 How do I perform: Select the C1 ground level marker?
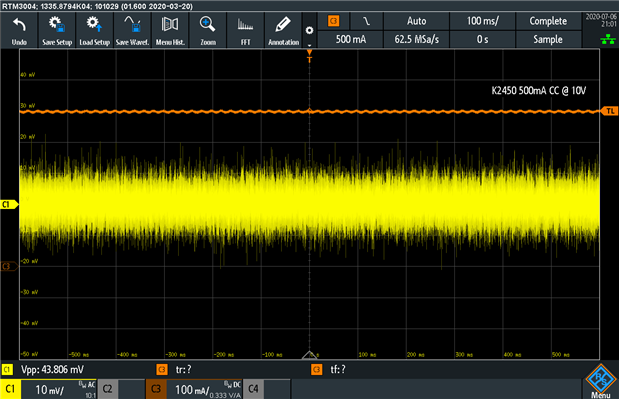(9, 204)
